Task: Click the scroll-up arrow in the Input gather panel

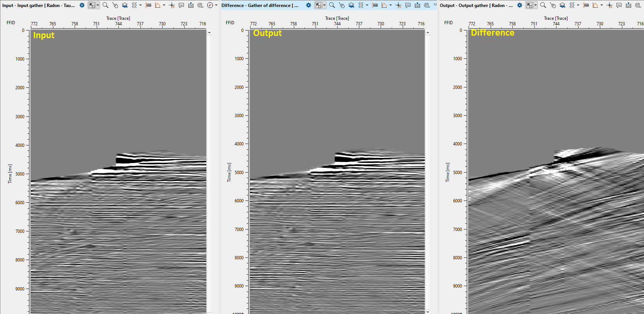Action: 209,33
